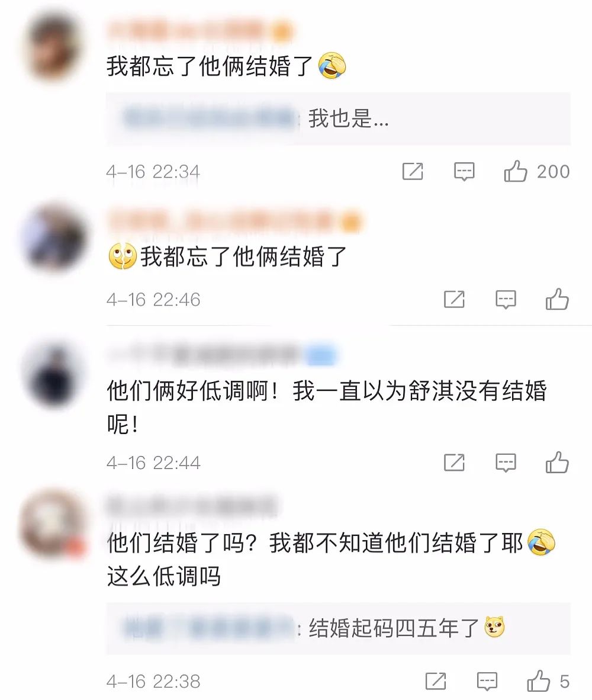
Task: Open reply bubble on the 22:46 comment
Action: tap(506, 299)
